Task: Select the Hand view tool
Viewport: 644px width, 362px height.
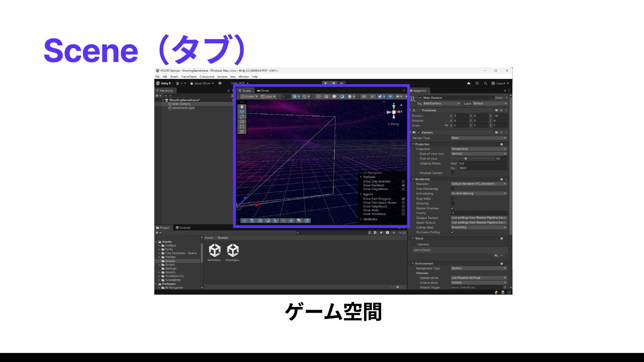Action: coord(242,107)
